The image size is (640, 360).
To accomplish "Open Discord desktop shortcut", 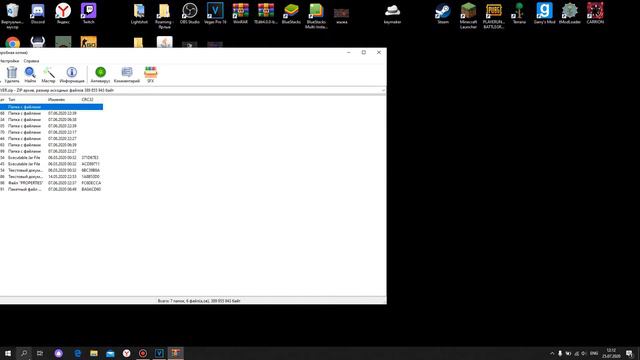I will point(38,13).
